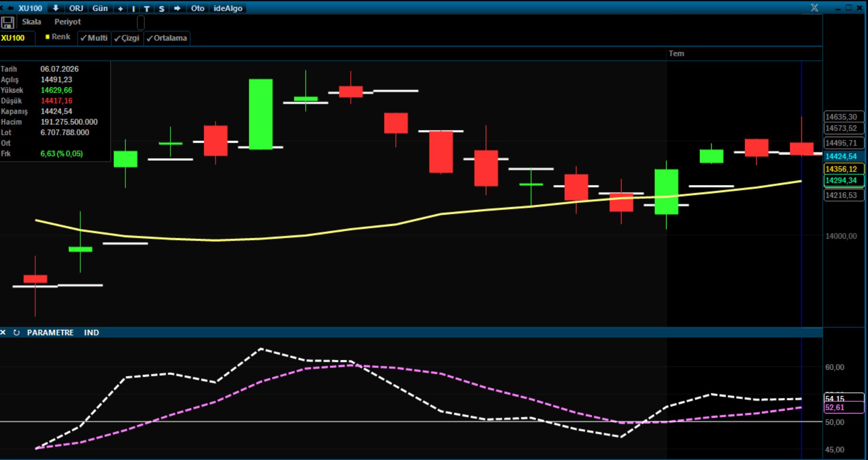Click the T toolbar icon

[x=147, y=8]
